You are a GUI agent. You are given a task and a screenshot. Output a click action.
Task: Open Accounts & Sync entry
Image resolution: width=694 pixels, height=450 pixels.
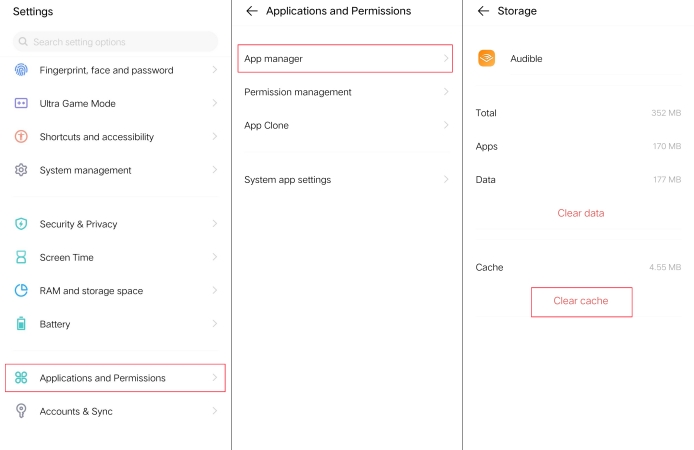(116, 411)
